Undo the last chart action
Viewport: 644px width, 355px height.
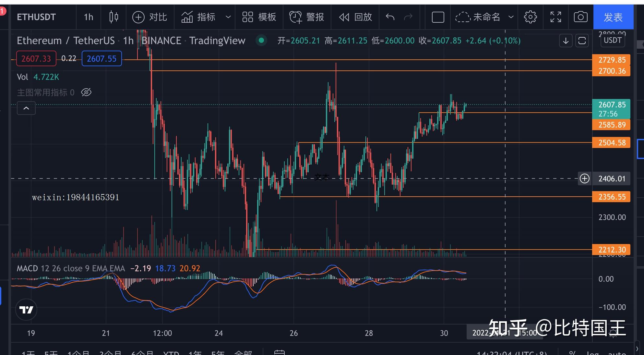[390, 17]
